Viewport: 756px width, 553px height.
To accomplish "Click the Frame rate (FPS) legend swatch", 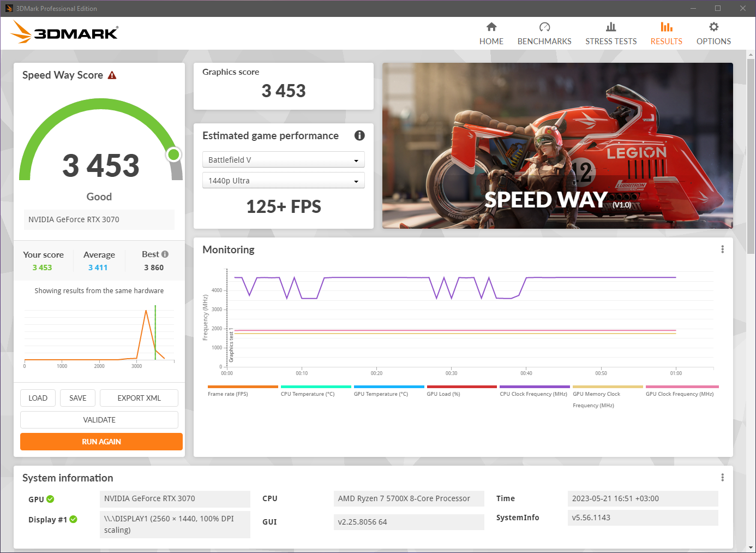I will [242, 385].
